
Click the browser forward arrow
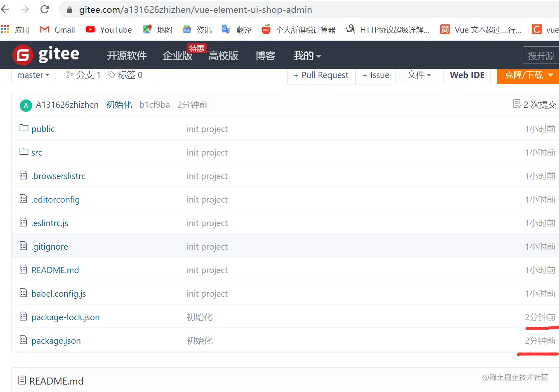pyautogui.click(x=25, y=9)
